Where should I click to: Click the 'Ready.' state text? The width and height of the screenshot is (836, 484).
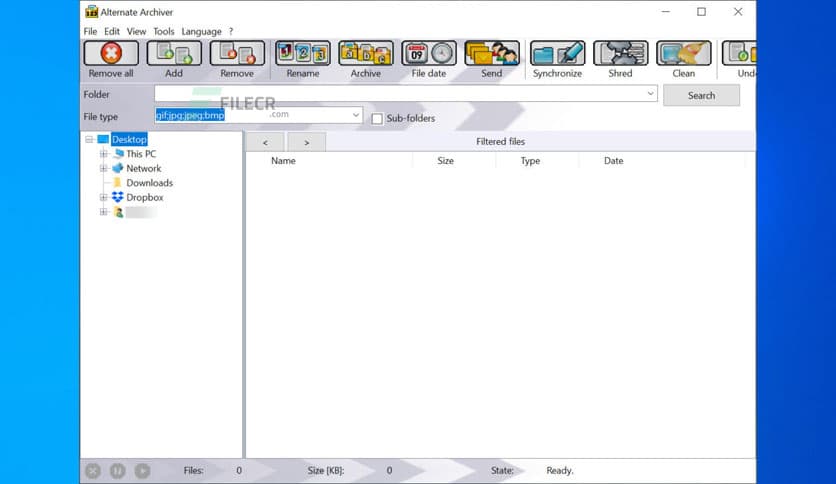[560, 470]
